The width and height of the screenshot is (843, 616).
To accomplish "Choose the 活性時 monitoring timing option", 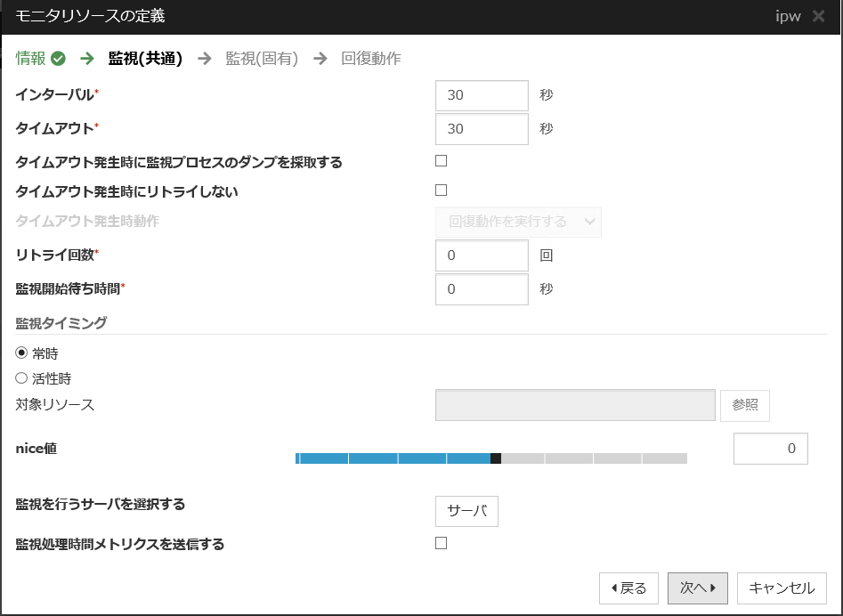I will pos(22,378).
